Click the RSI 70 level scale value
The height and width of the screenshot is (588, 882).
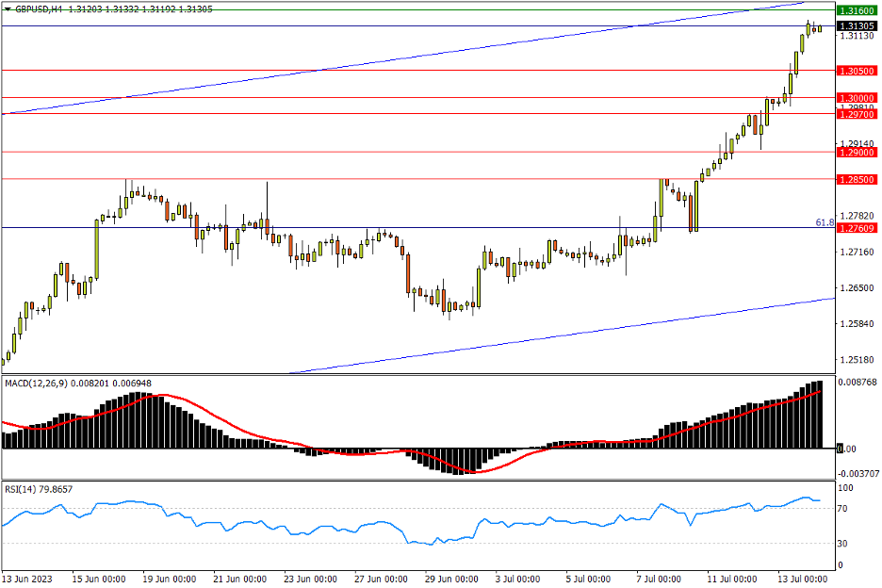[x=844, y=509]
